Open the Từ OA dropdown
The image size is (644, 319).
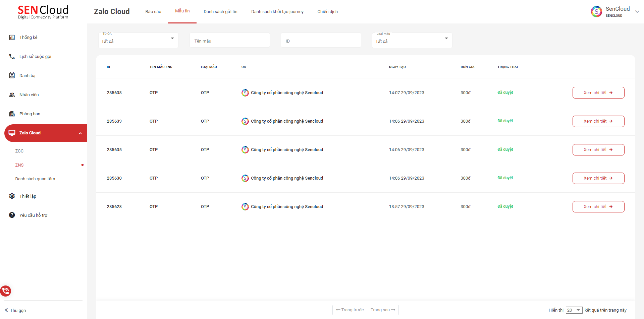tap(138, 40)
